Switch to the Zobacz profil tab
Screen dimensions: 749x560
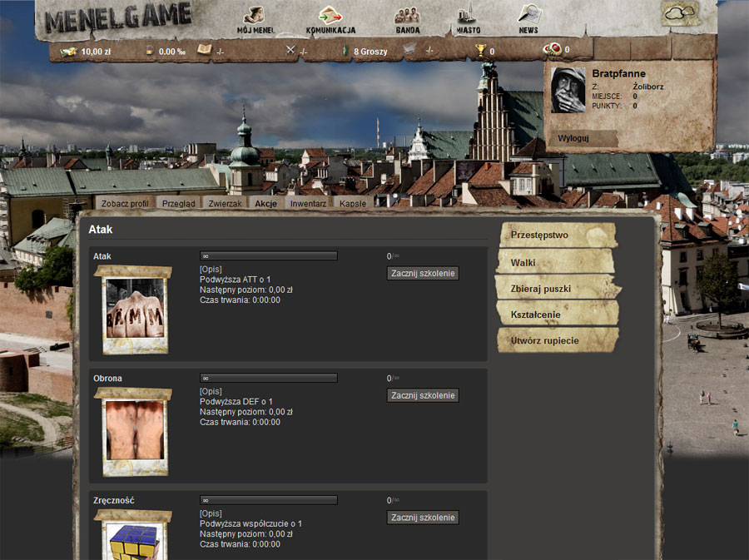tap(125, 203)
